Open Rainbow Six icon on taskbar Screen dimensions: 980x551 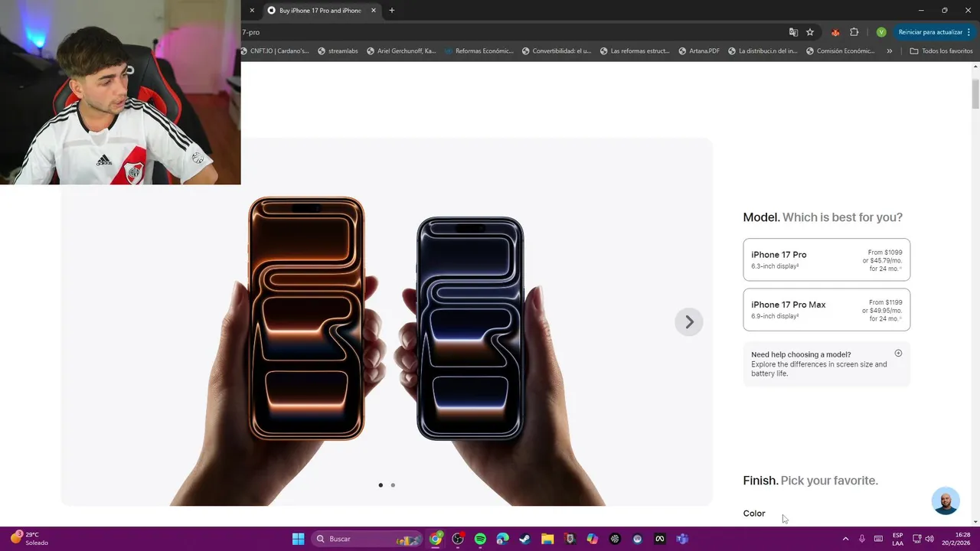570,539
